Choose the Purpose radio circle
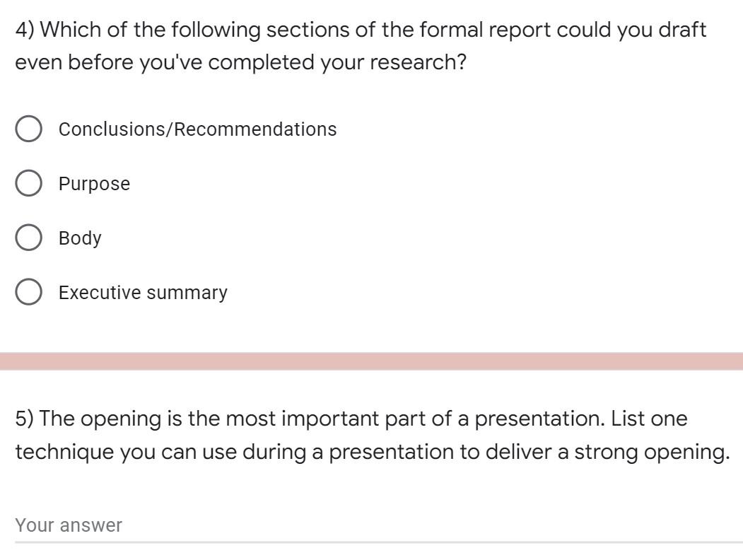The image size is (743, 560). click(x=28, y=183)
